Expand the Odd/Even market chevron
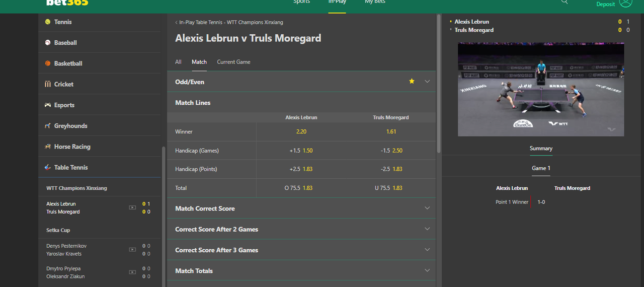The width and height of the screenshot is (644, 287). 427,82
